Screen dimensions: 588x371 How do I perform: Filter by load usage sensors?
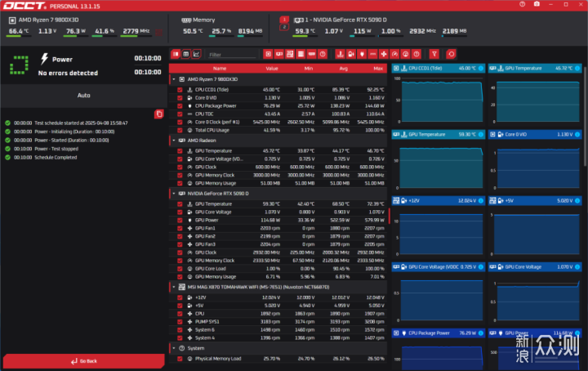(405, 55)
